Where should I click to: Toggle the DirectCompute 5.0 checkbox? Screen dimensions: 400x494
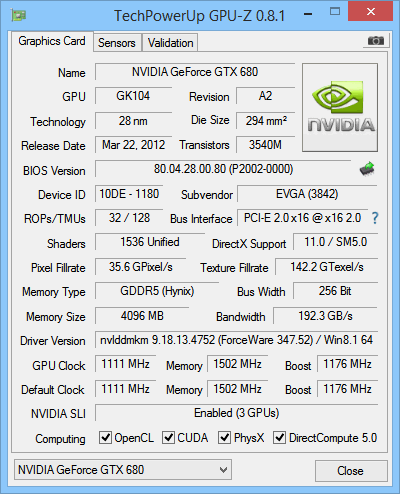pos(279,437)
